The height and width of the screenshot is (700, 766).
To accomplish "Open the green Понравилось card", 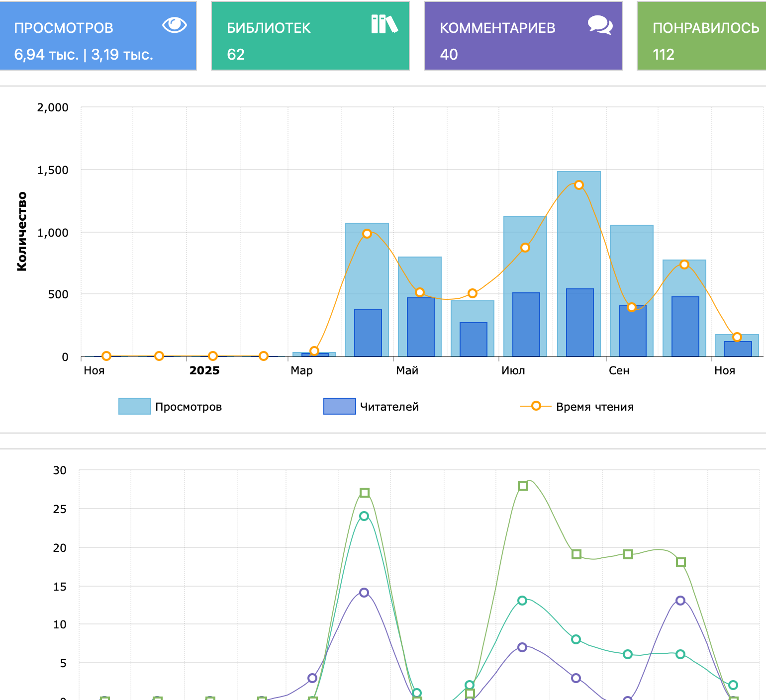I will (x=701, y=36).
